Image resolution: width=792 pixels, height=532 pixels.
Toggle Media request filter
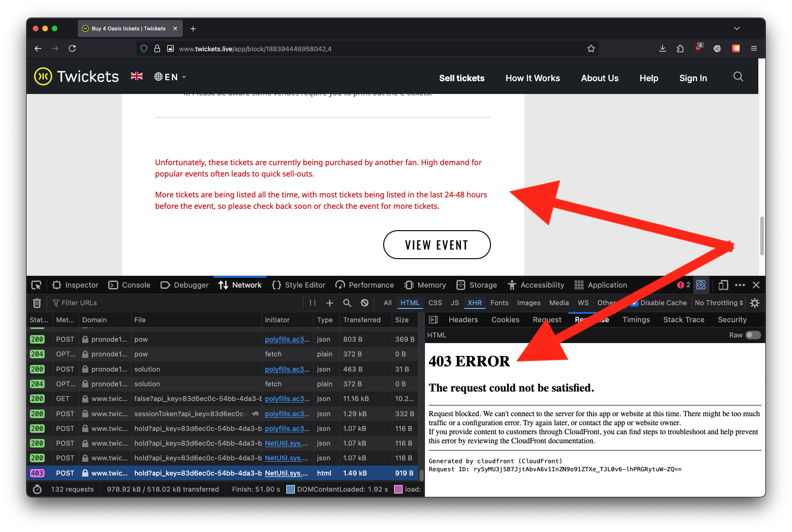[559, 303]
